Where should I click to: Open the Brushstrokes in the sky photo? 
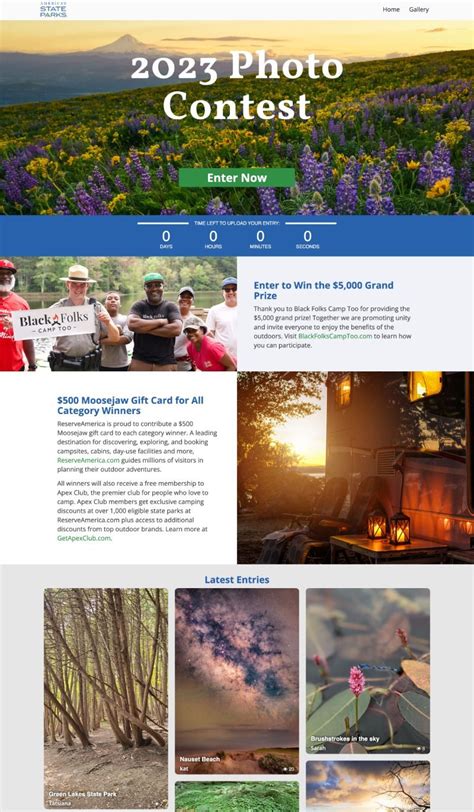click(x=368, y=671)
